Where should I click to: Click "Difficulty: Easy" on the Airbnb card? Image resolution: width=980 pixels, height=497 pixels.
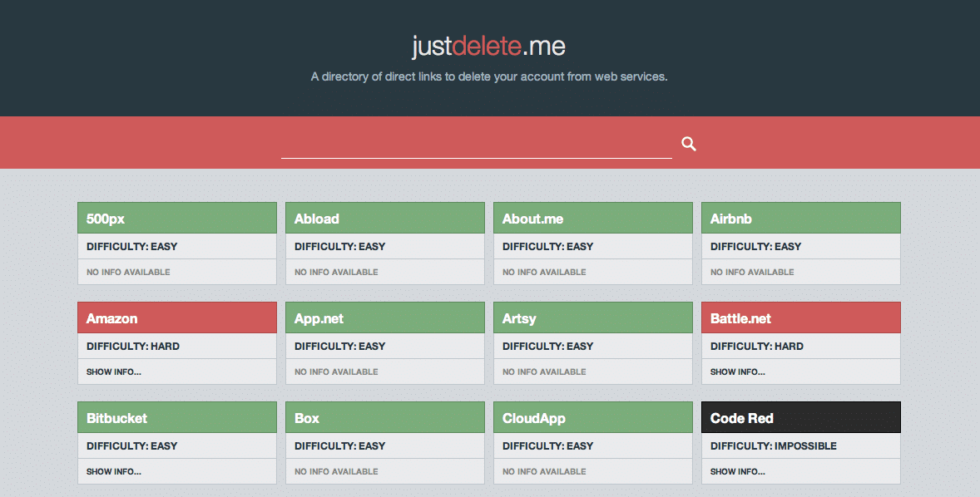pyautogui.click(x=755, y=247)
